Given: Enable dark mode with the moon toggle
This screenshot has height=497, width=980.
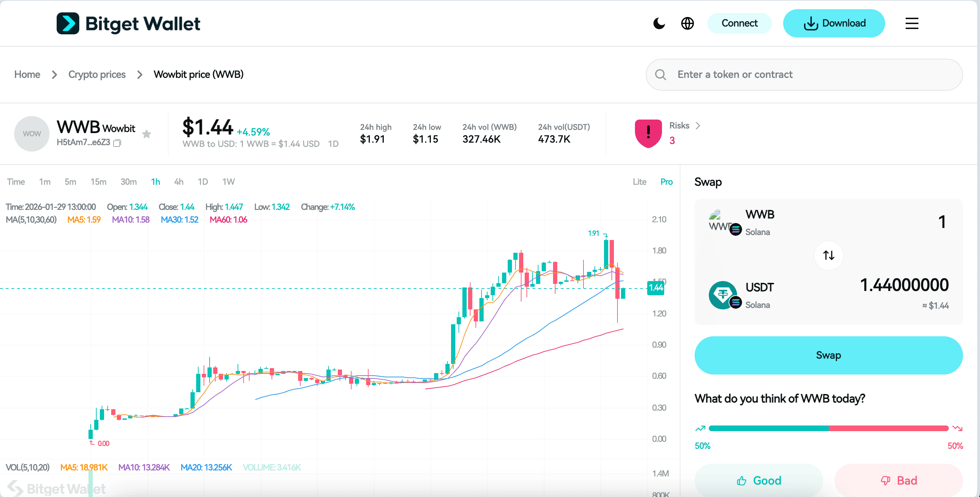Looking at the screenshot, I should [x=659, y=23].
